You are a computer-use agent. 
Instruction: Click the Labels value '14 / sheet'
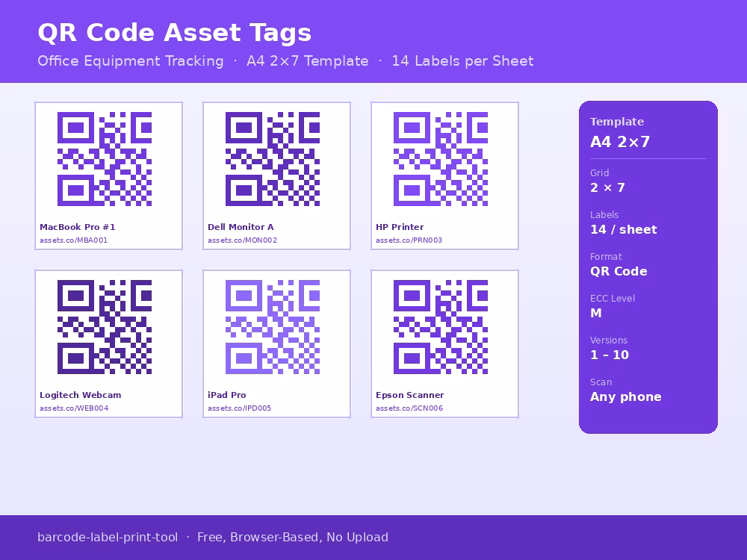pos(624,229)
